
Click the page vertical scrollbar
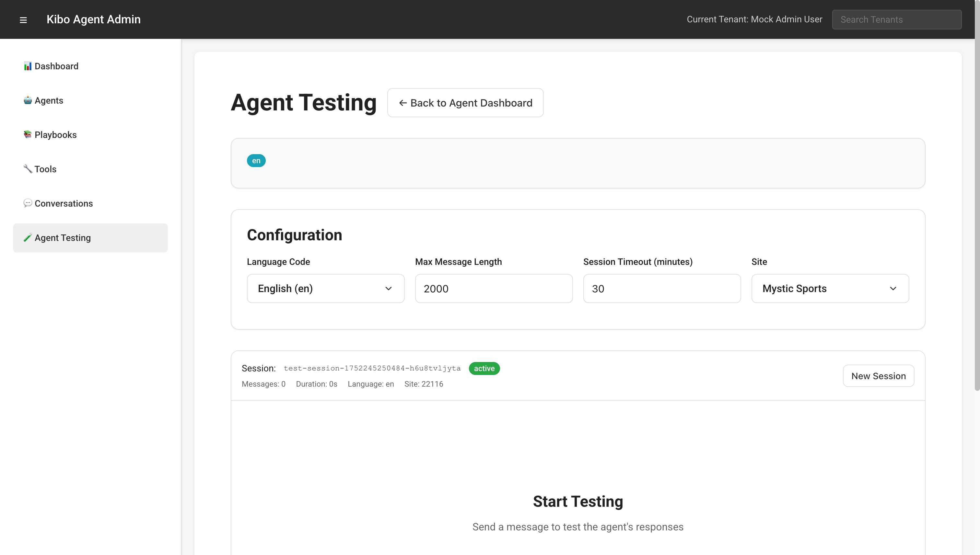(977, 195)
